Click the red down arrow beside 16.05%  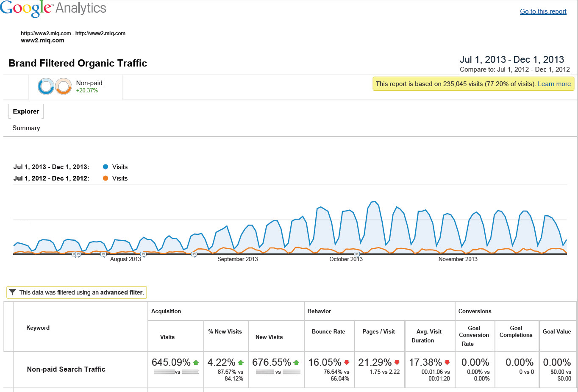pyautogui.click(x=347, y=362)
